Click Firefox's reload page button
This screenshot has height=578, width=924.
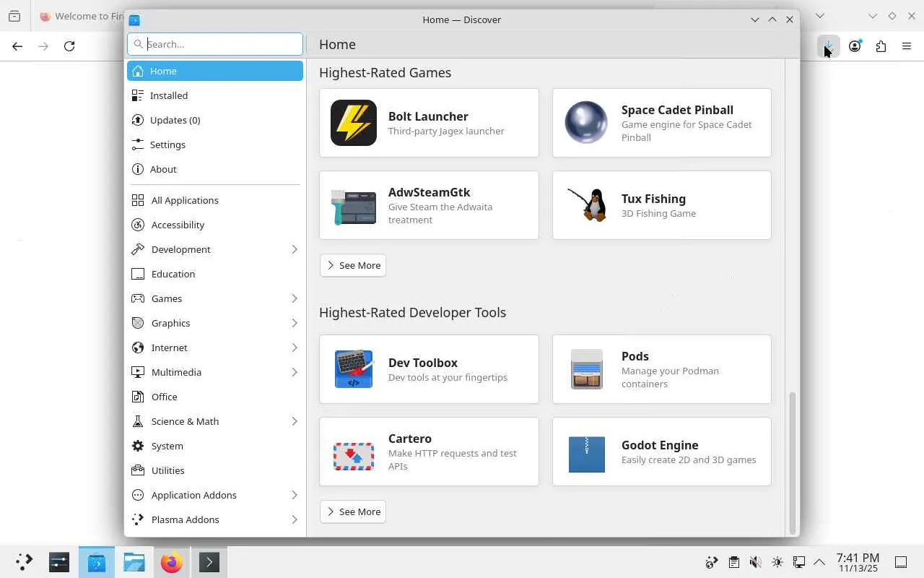pos(69,46)
